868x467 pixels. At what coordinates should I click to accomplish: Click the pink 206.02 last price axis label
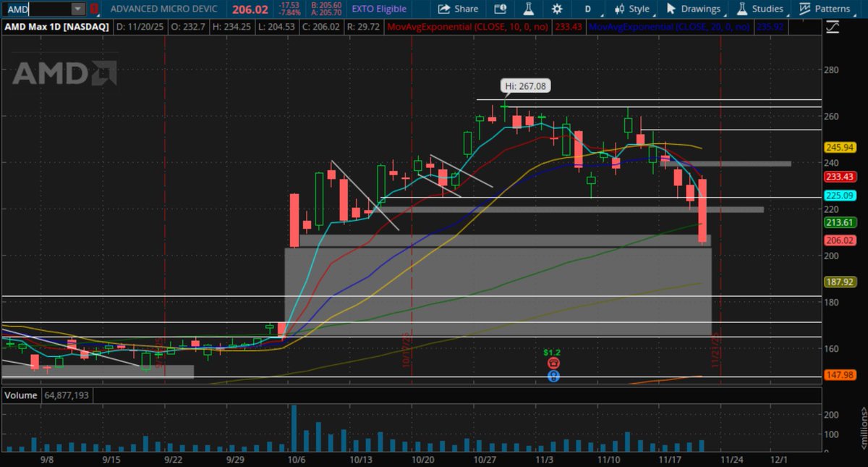click(x=841, y=240)
